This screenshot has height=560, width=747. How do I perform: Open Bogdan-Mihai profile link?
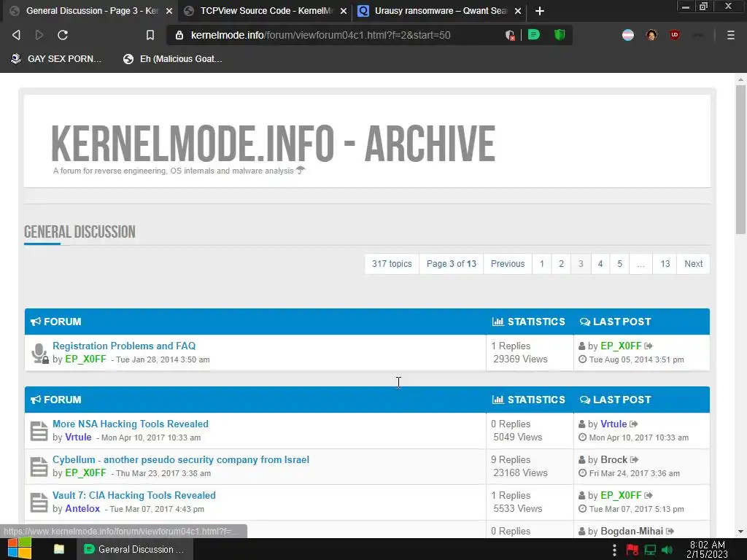632,531
